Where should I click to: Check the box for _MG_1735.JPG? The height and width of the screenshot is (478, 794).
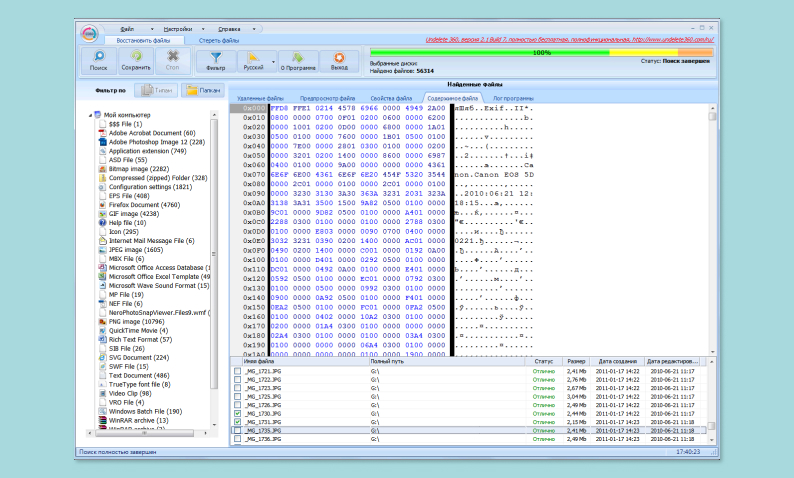pyautogui.click(x=237, y=430)
